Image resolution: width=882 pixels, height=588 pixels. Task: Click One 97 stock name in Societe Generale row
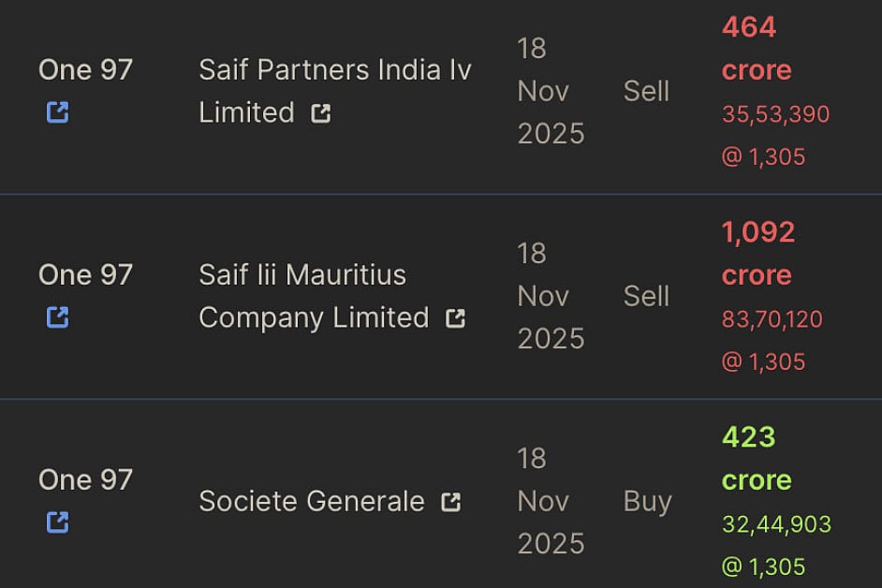point(85,480)
